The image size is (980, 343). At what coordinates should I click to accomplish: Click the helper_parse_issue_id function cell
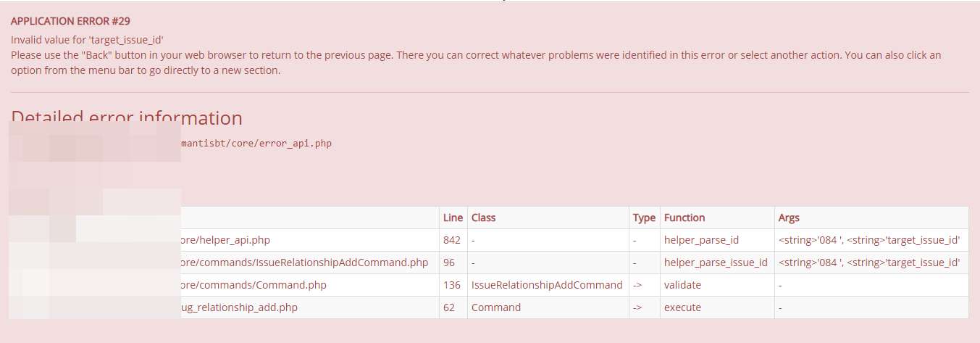pyautogui.click(x=716, y=263)
